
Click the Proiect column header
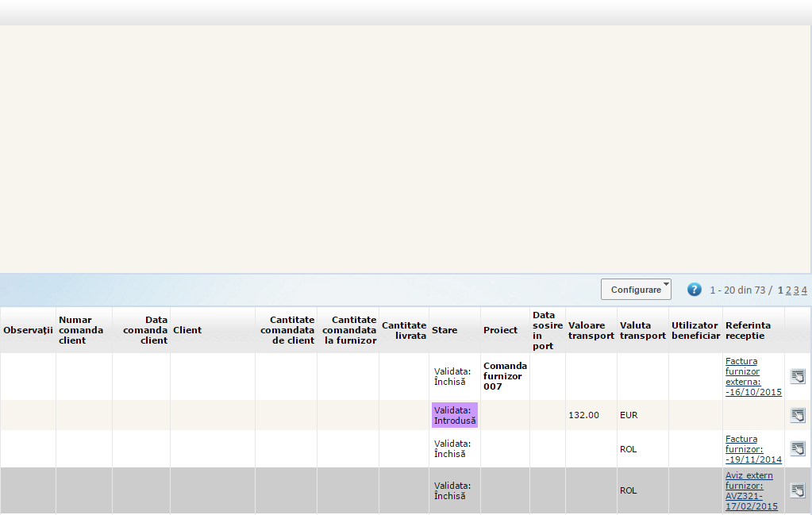coord(500,330)
